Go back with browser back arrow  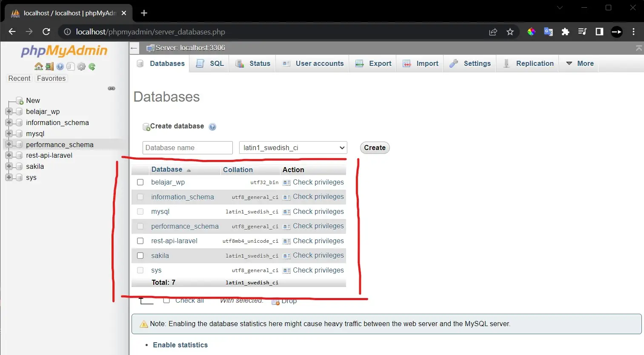coord(12,31)
